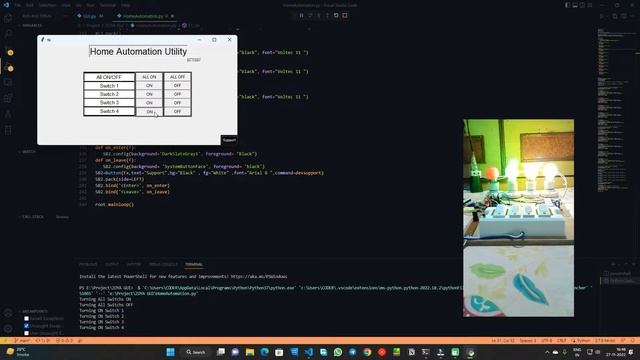
Task: Click the webcam preview of the light bulbs
Action: (518, 218)
